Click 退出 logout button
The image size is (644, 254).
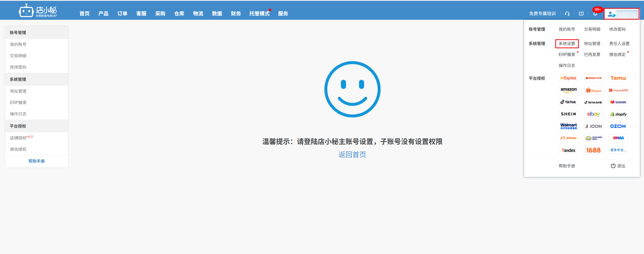click(x=618, y=166)
